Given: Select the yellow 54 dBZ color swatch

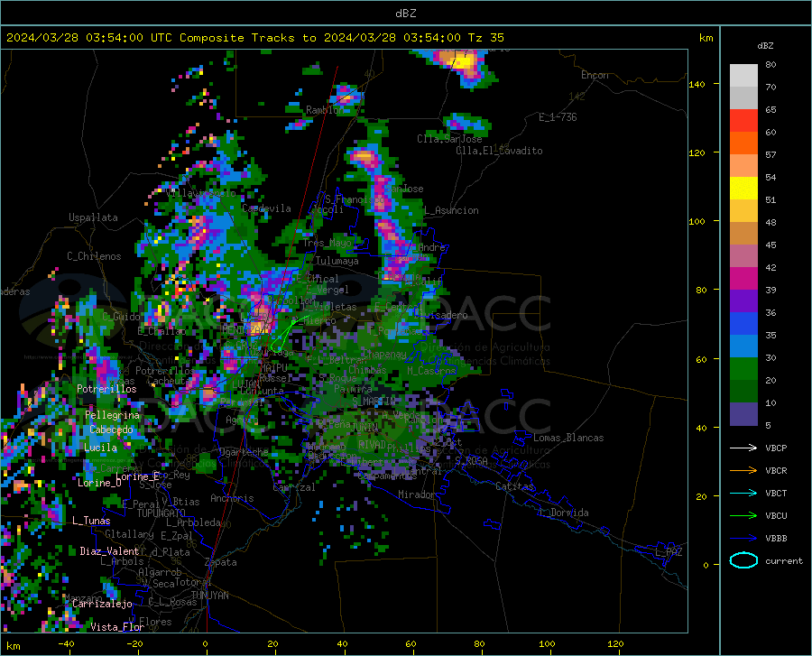Looking at the screenshot, I should pos(743,189).
